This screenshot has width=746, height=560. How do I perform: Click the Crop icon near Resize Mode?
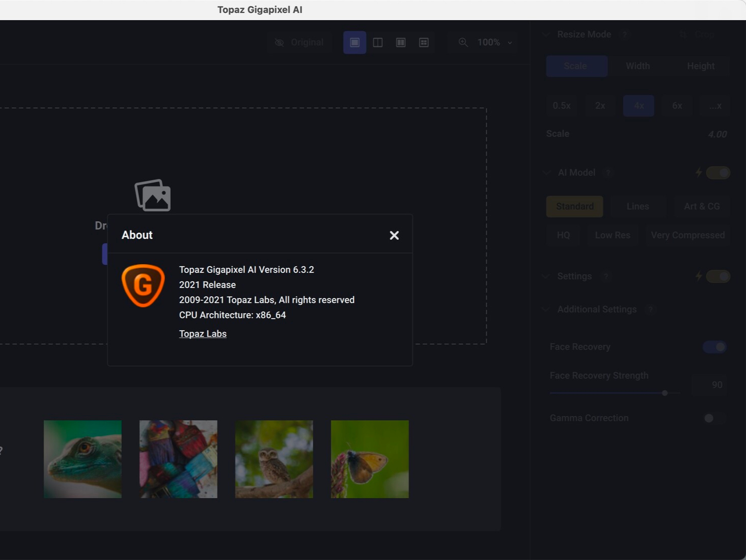coord(682,34)
